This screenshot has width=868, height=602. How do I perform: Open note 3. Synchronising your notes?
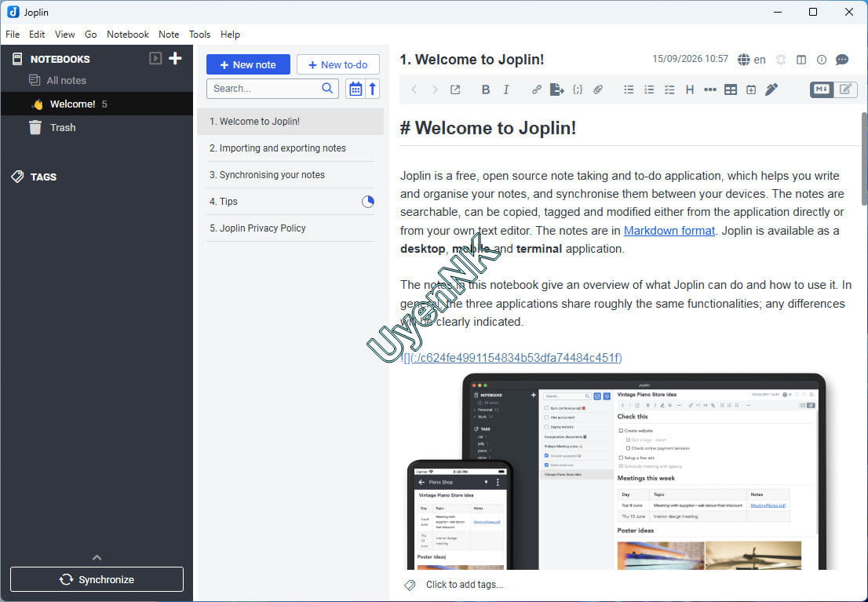[290, 174]
